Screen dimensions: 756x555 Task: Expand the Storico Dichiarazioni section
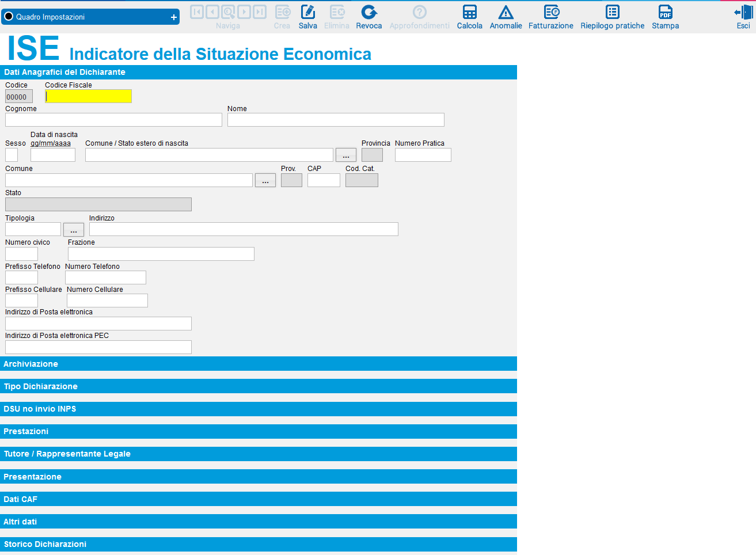point(259,544)
